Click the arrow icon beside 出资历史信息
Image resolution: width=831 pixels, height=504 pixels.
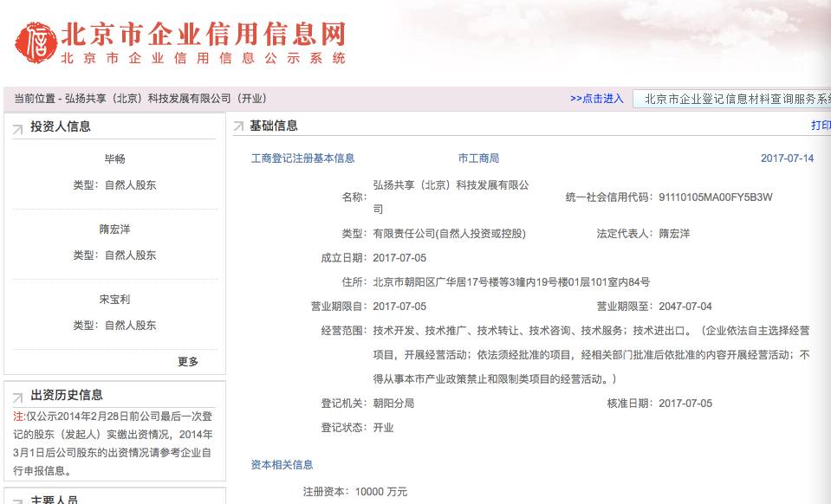pos(17,397)
